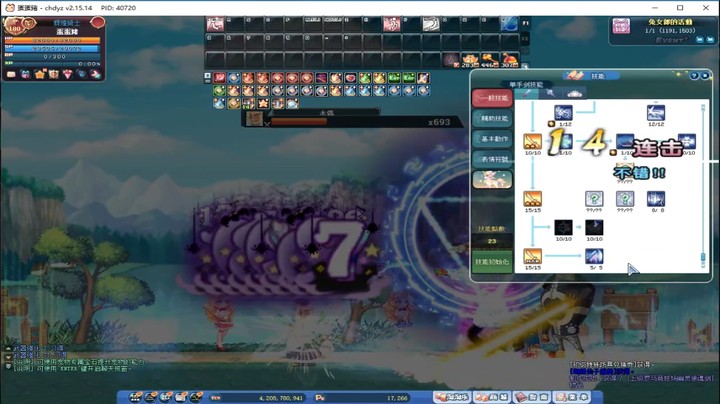Click the last small button in the event panel
The height and width of the screenshot is (404, 720).
(x=710, y=40)
